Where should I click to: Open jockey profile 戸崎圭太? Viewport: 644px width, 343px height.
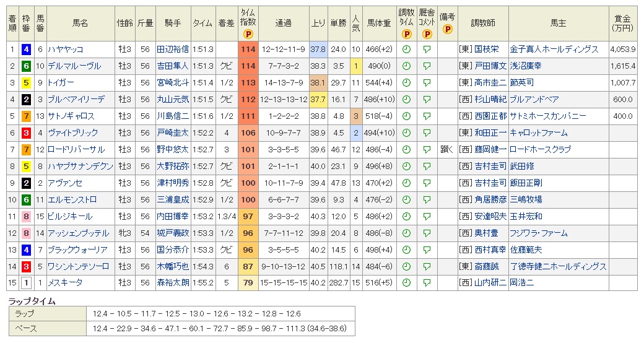pos(173,132)
